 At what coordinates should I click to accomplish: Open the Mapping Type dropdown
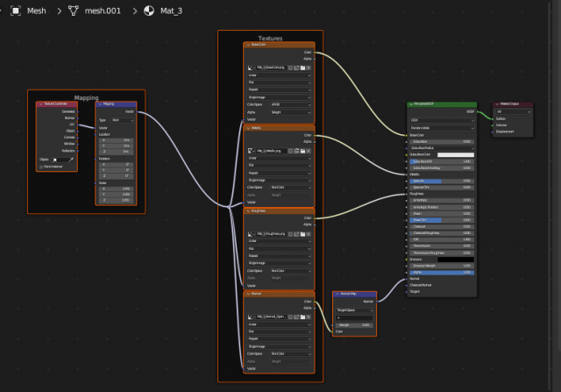(x=121, y=119)
